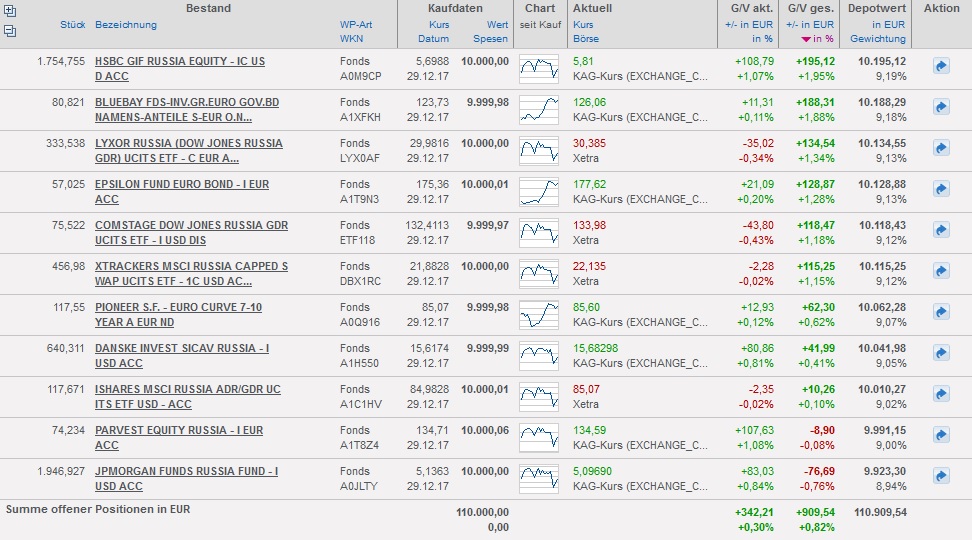Sort G/V akt. by in % header

pos(762,38)
